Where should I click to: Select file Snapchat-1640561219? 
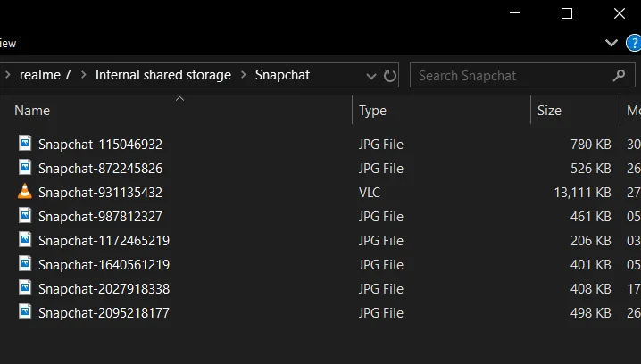104,265
